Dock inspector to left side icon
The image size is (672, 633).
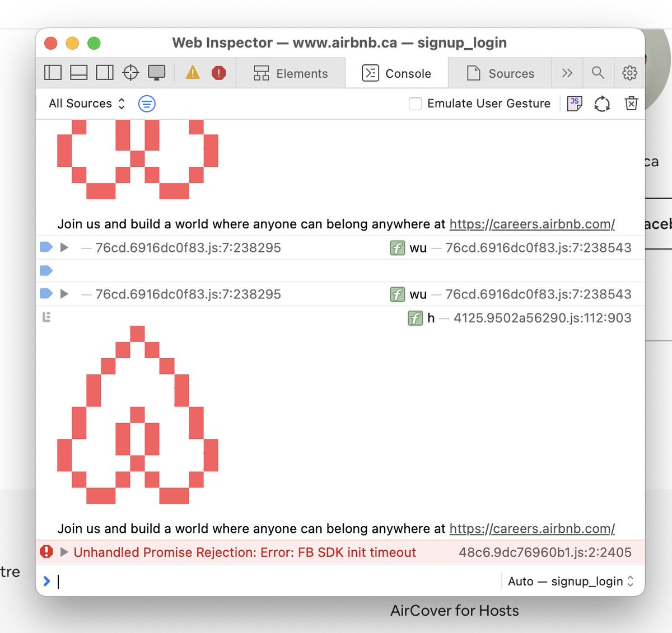point(53,73)
